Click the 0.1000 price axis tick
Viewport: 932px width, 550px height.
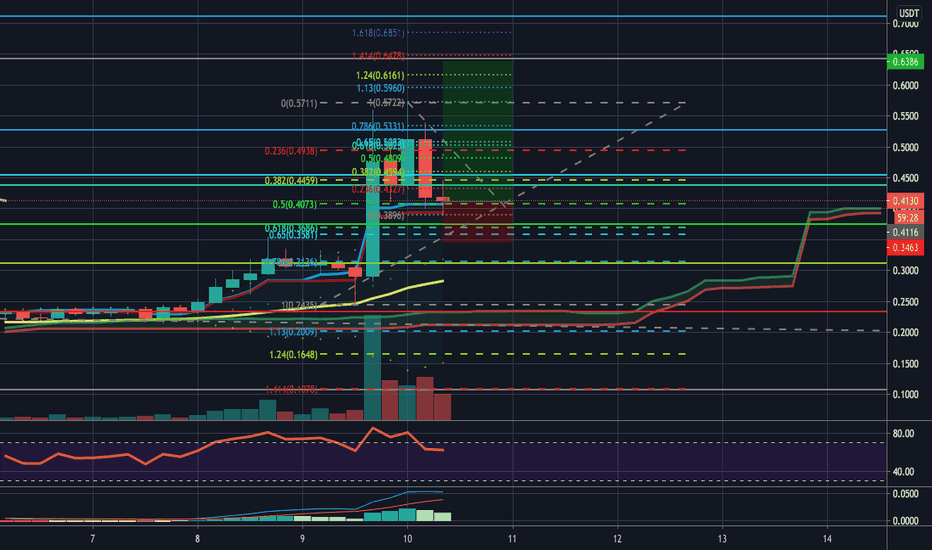click(x=905, y=394)
